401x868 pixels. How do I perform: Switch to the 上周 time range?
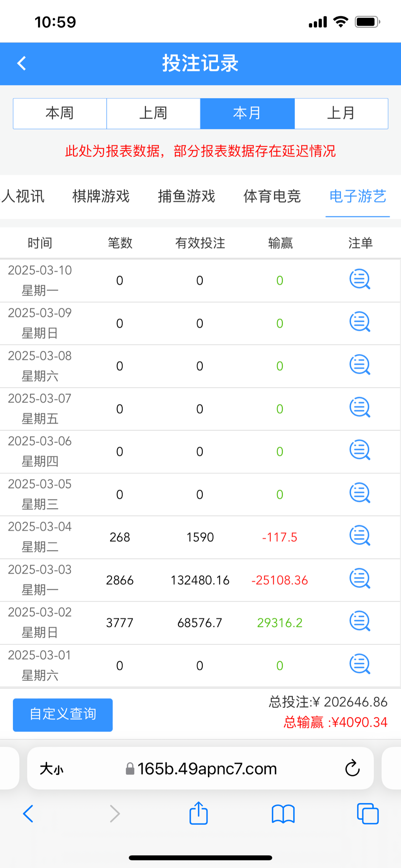coord(153,114)
